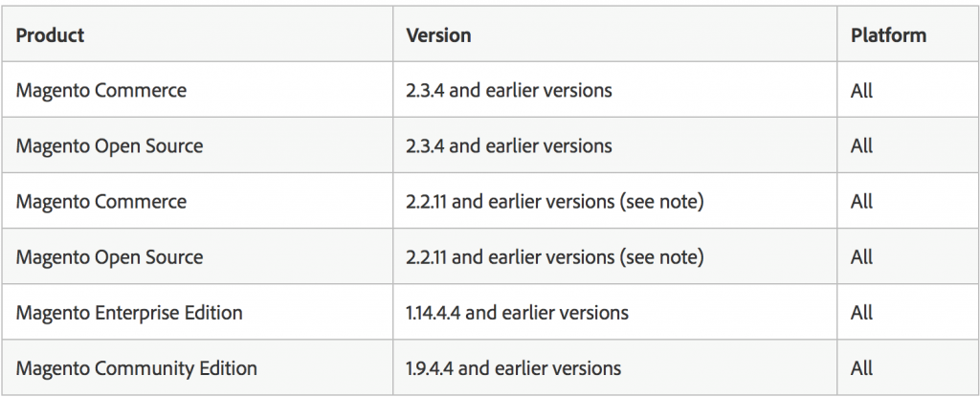Select the All platform cell for Commerce 2.3.4
This screenshot has height=397, width=980.
[908, 89]
